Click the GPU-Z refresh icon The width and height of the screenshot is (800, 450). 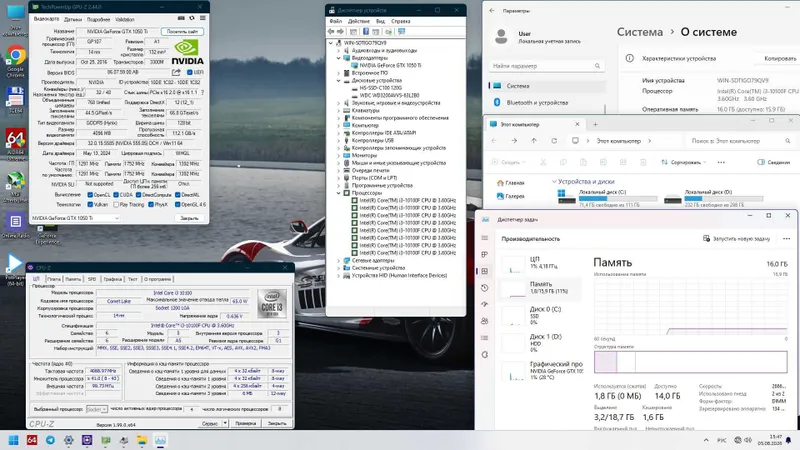point(192,18)
